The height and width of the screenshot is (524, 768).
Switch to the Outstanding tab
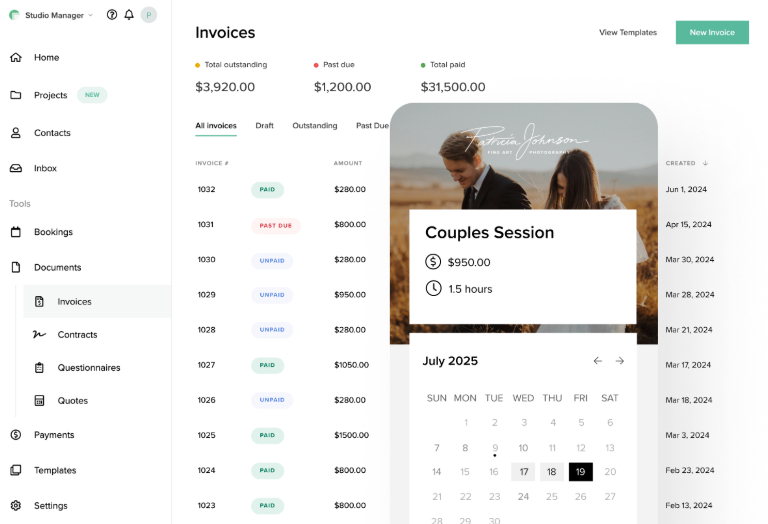[314, 126]
